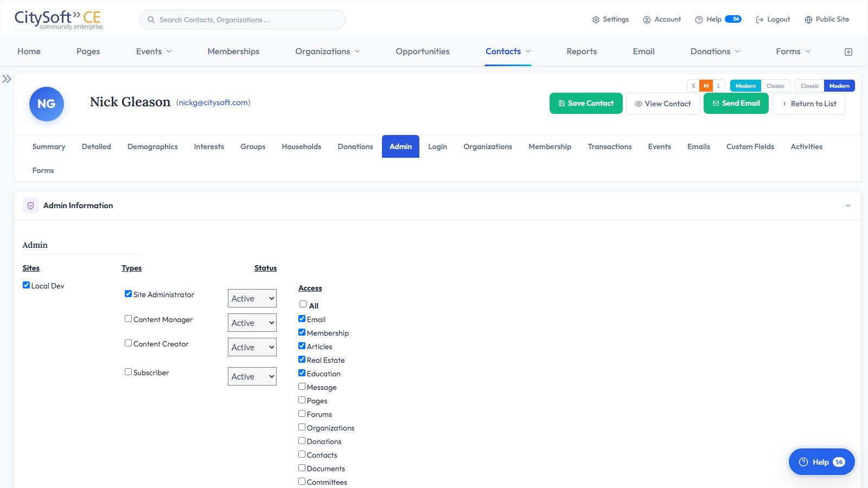Expand the Organizations nav menu

[x=328, y=52]
